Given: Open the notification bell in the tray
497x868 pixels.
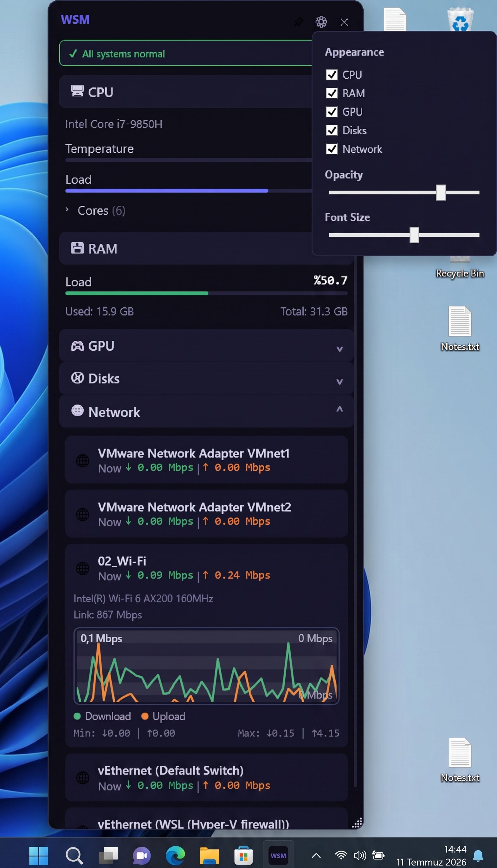Looking at the screenshot, I should (478, 856).
